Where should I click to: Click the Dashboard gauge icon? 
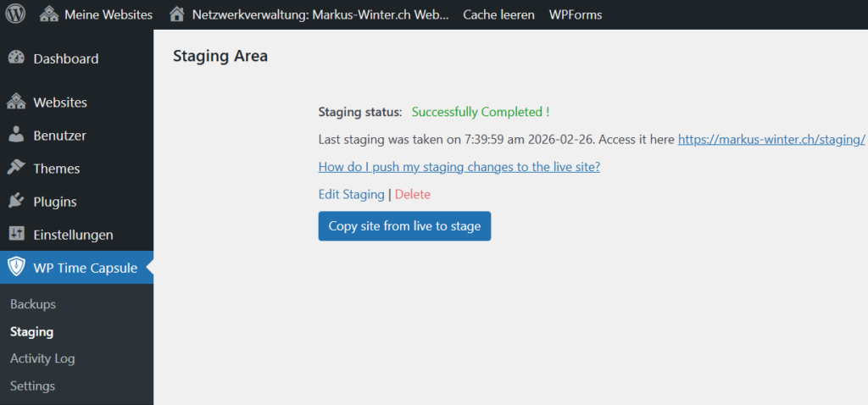(x=16, y=58)
